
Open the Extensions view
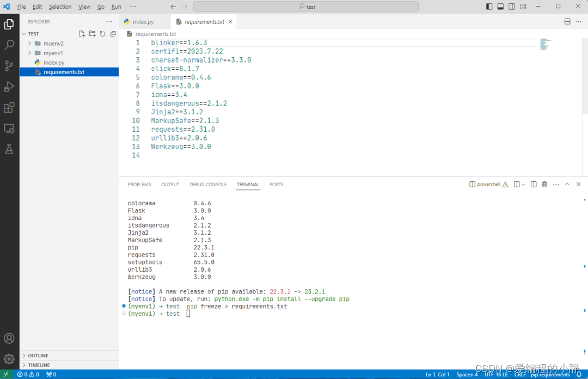coord(9,108)
